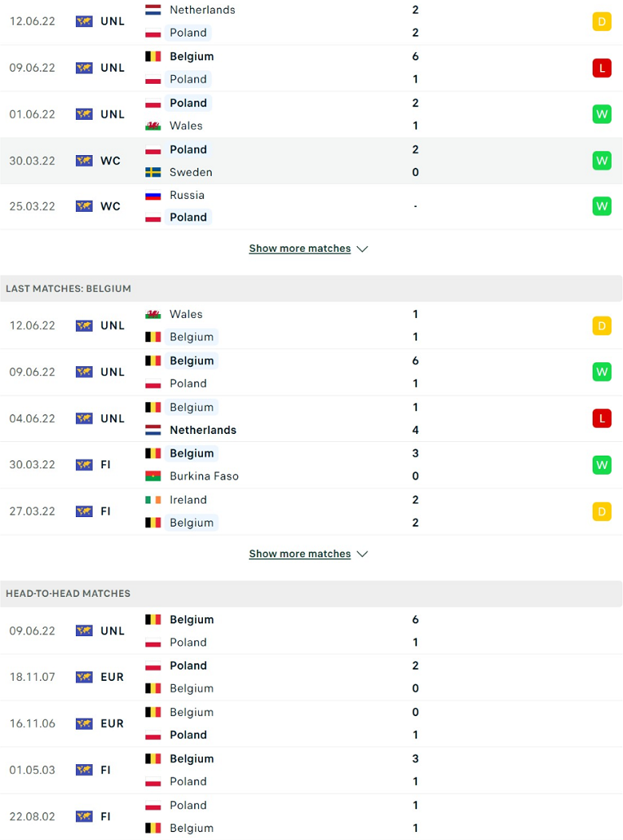Click the Wales flag on the 12.06.22 Belgium match
623x840 pixels.
pos(153,314)
